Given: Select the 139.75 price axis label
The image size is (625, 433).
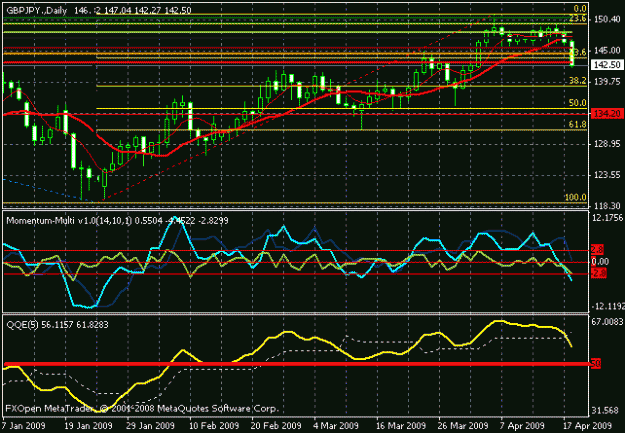Looking at the screenshot, I should coord(607,81).
